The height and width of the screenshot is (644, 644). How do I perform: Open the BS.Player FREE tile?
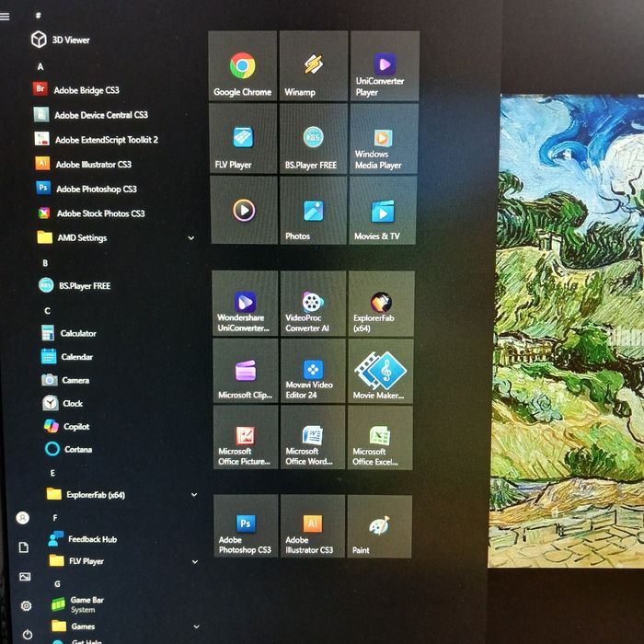(x=314, y=138)
